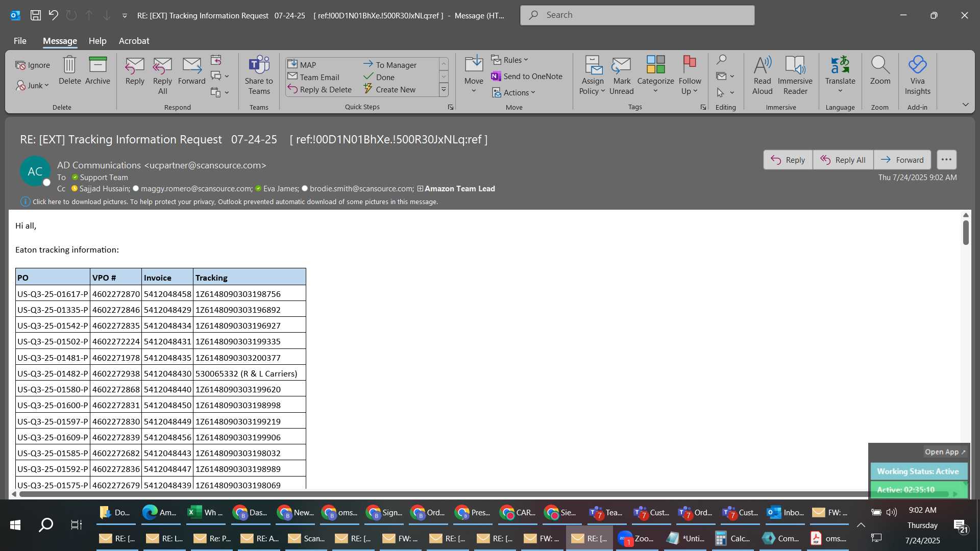
Task: Click Open App on status widget
Action: 945,452
